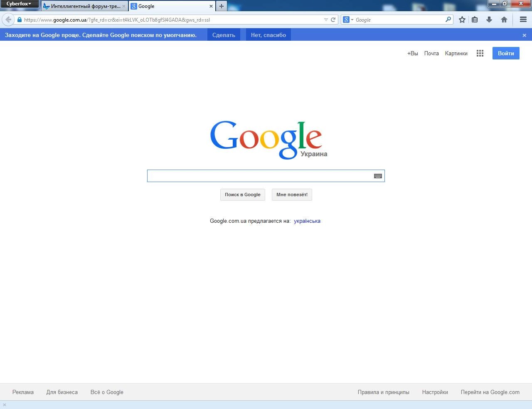Click the address bar URL field
The width and height of the screenshot is (532, 409).
point(172,20)
